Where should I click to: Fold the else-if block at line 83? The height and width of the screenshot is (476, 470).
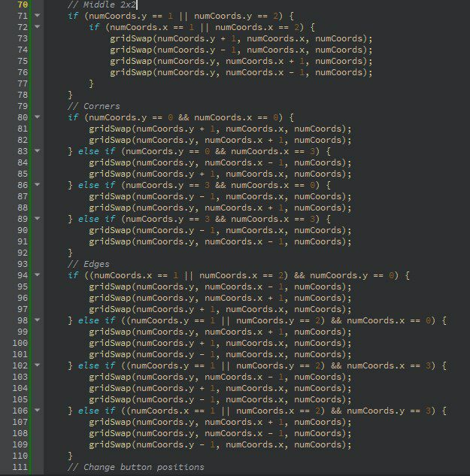click(x=38, y=150)
